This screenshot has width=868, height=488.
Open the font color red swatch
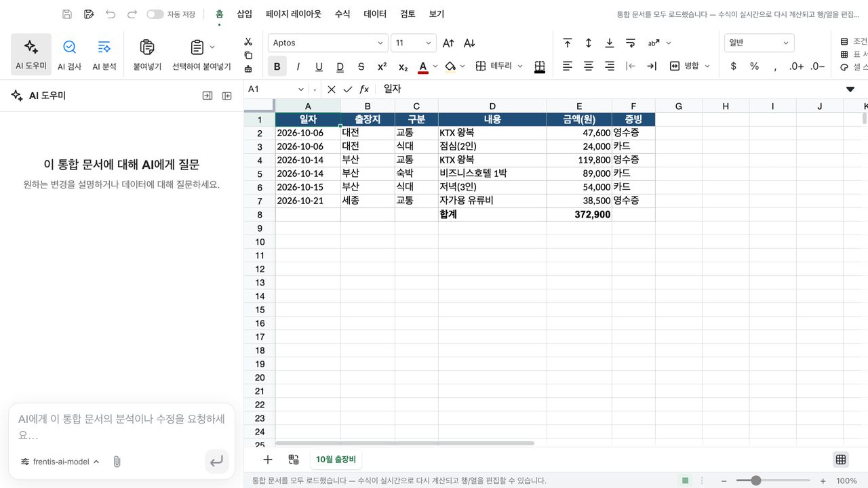tap(423, 66)
